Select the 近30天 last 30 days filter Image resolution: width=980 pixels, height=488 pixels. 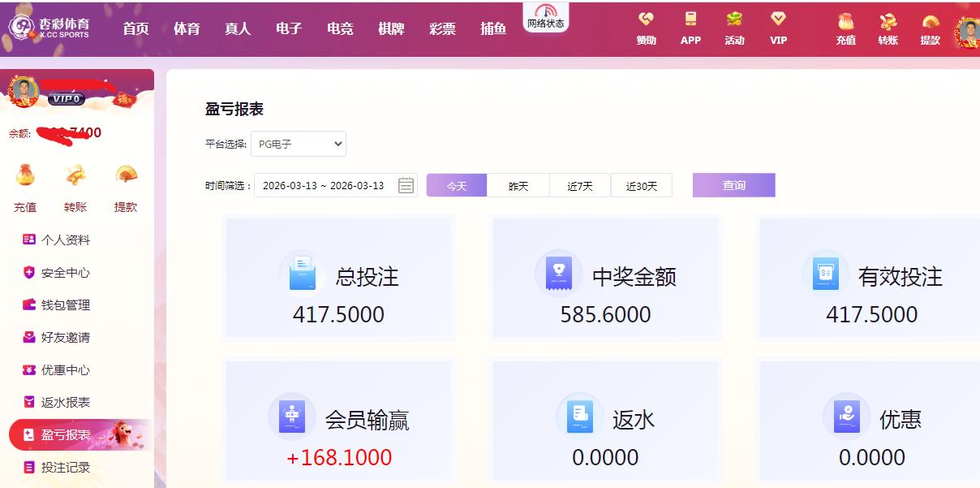(x=642, y=186)
